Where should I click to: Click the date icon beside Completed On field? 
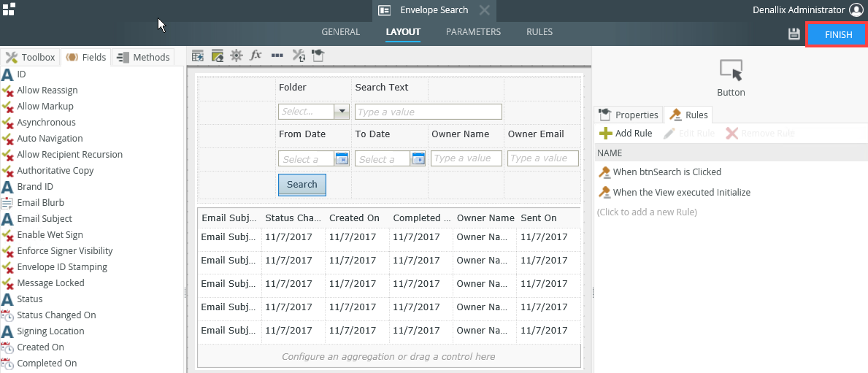(7, 363)
